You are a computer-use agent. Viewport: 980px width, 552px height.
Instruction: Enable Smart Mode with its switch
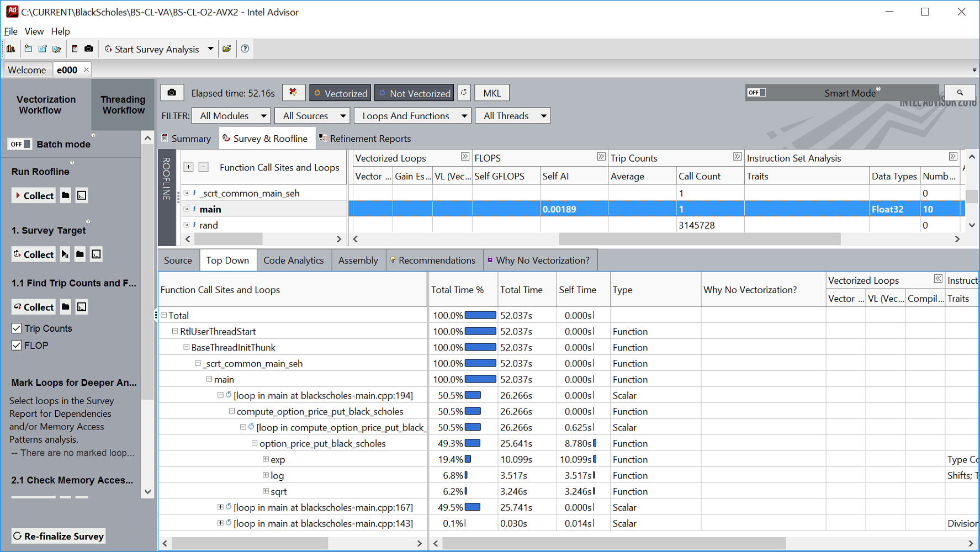point(757,92)
